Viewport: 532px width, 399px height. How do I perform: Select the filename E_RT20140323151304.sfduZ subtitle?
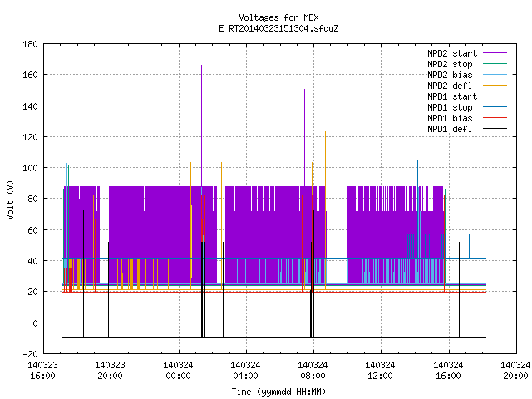278,28
